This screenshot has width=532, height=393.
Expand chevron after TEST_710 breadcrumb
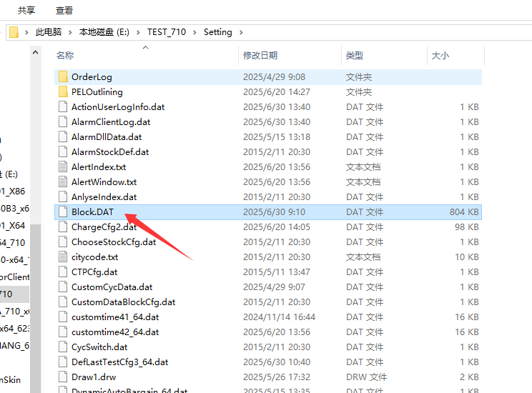(x=194, y=33)
